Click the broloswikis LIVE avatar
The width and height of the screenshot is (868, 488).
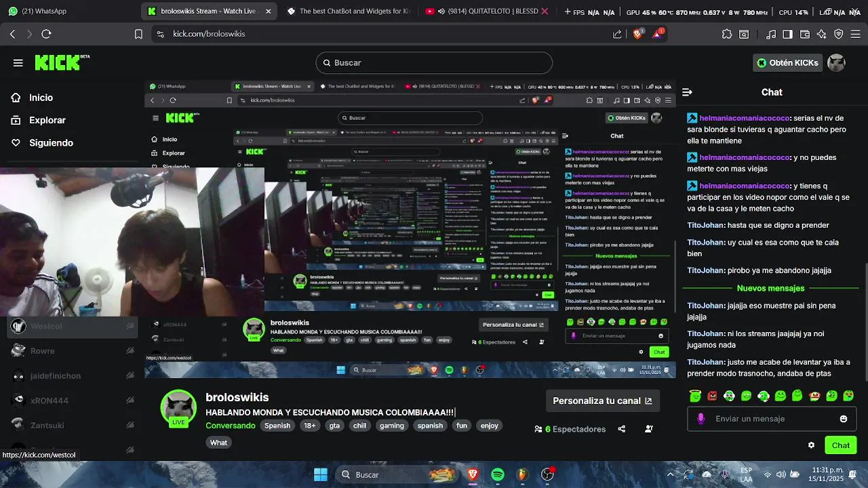(178, 408)
